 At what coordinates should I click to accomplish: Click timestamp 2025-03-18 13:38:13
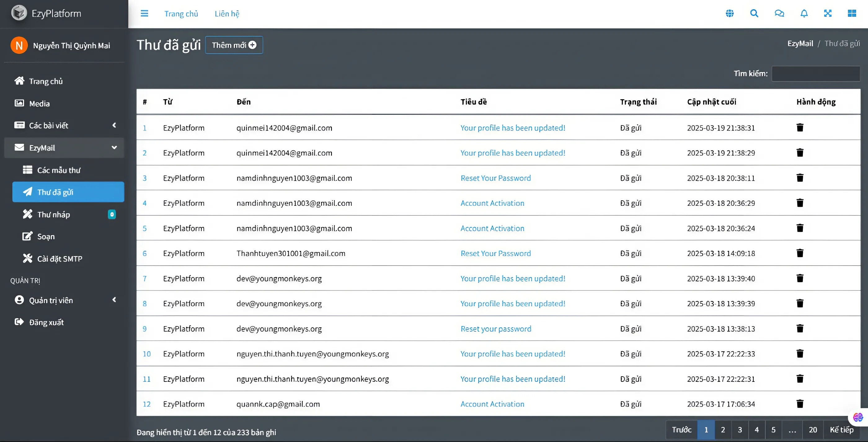[x=721, y=329]
